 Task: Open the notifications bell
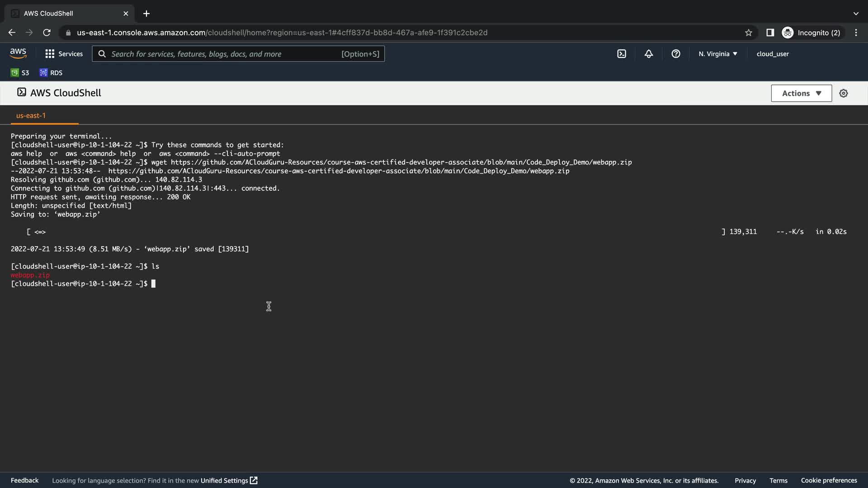click(x=649, y=54)
